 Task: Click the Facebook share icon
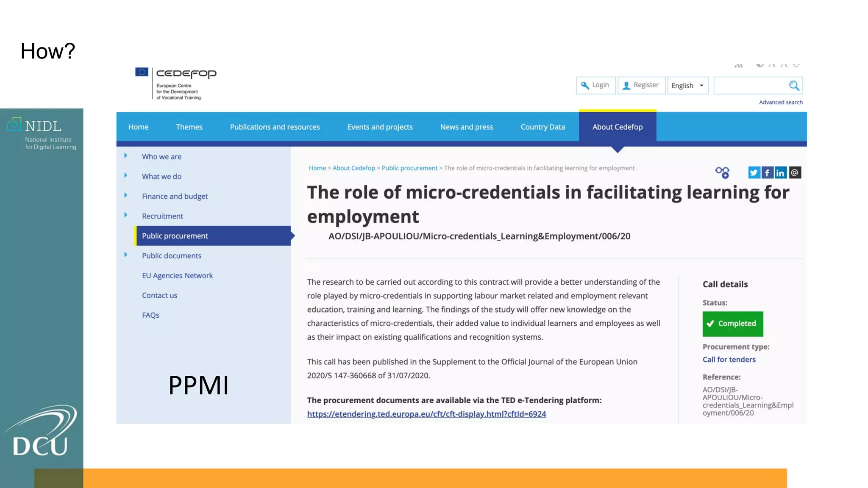[767, 172]
